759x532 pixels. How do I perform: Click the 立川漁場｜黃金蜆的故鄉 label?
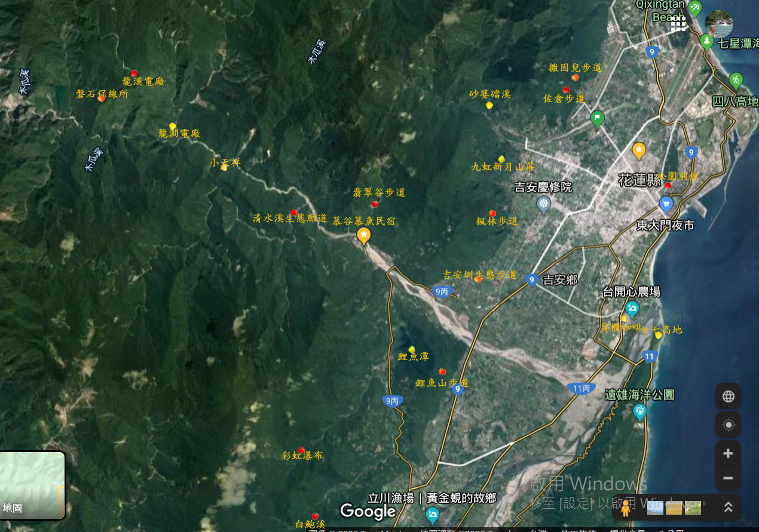(x=432, y=497)
